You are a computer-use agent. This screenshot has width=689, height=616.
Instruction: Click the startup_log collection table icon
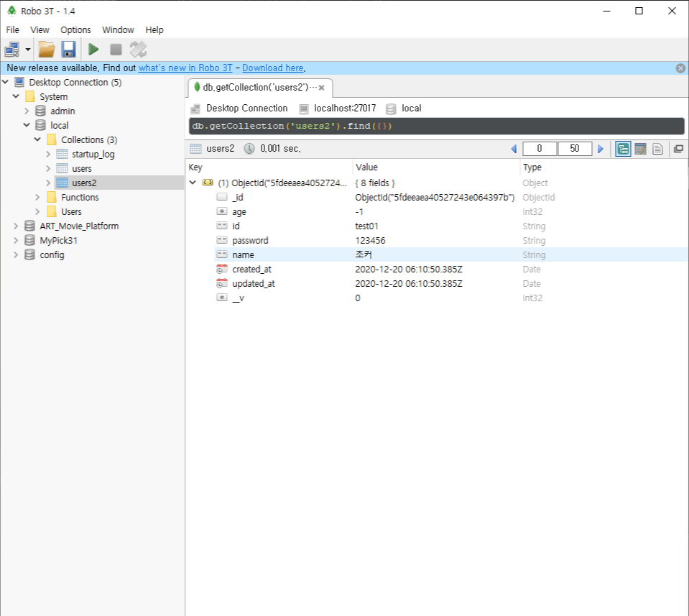[63, 154]
